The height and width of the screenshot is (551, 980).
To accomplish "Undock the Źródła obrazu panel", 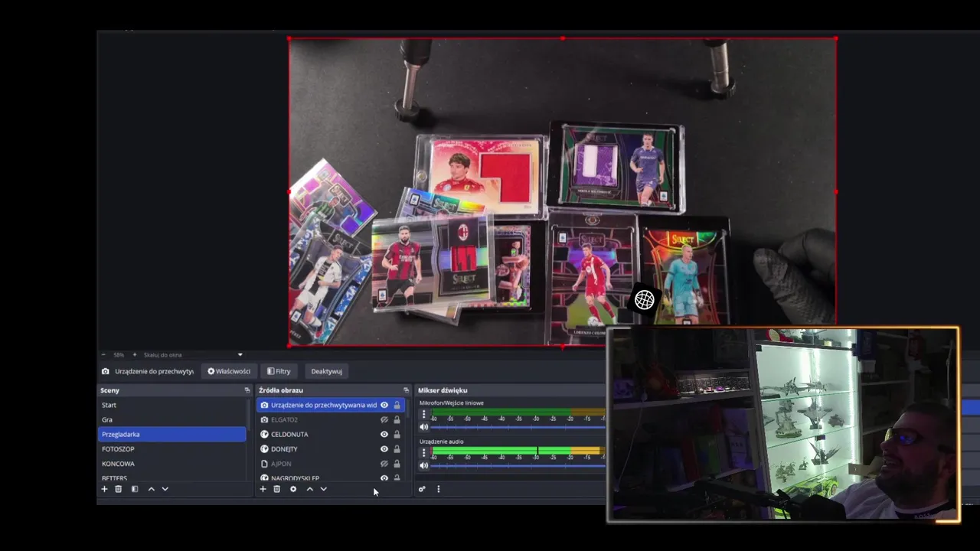I will coord(406,390).
